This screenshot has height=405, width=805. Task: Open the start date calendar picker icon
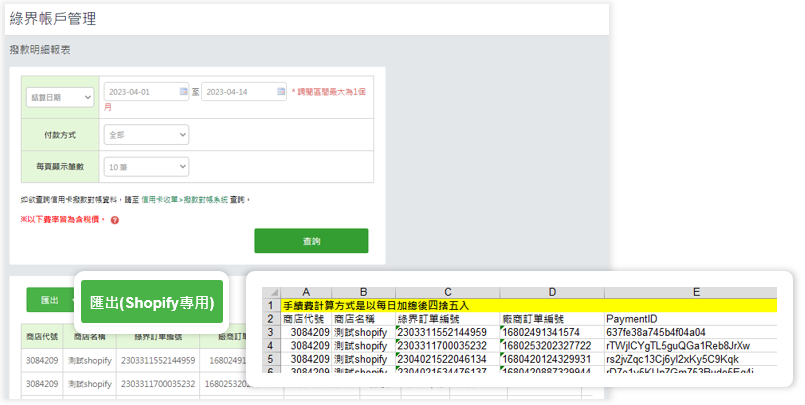tap(183, 91)
